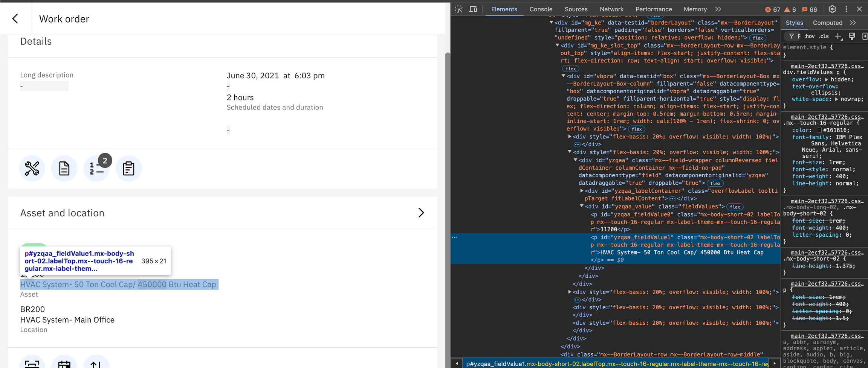Expand the Asset and location section chevron
868x368 pixels.
click(421, 213)
